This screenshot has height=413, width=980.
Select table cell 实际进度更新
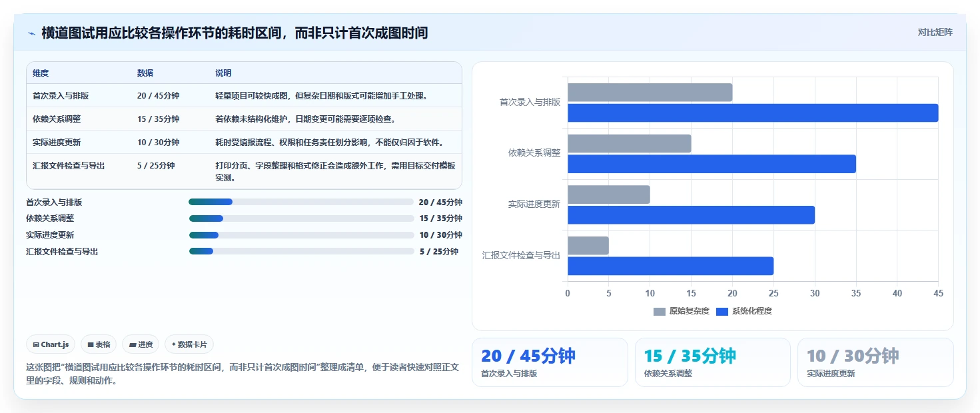57,143
